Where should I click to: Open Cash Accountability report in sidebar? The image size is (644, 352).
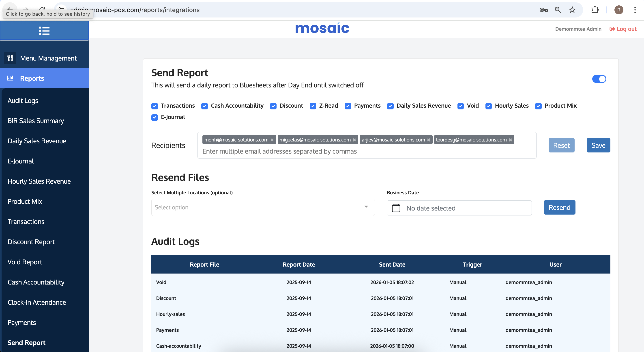[x=36, y=282]
